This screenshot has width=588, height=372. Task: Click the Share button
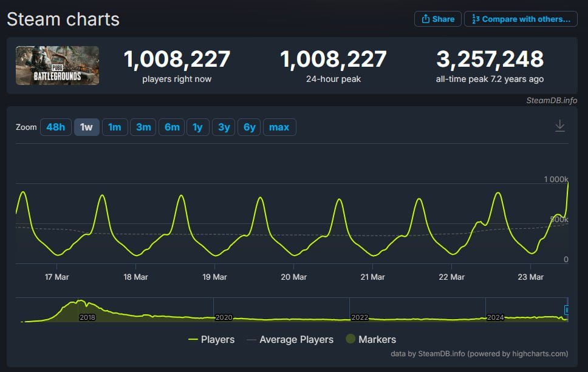point(437,19)
